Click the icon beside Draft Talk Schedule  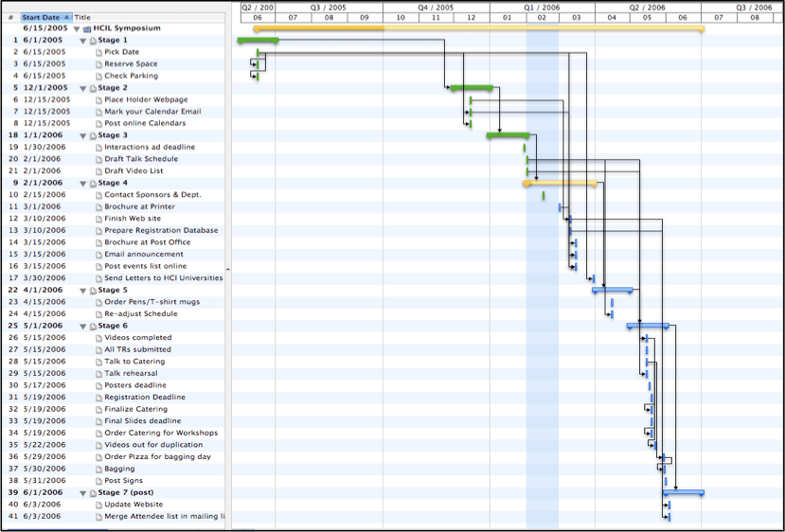pyautogui.click(x=98, y=160)
